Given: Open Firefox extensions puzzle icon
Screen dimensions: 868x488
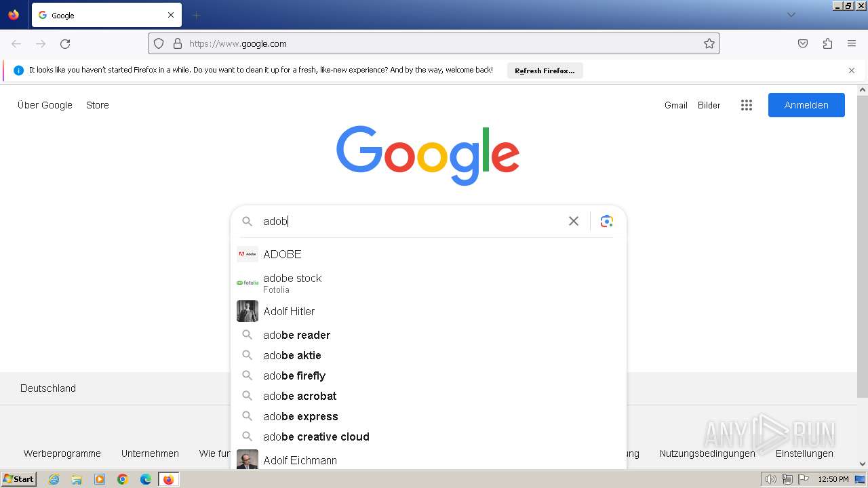Looking at the screenshot, I should (x=827, y=43).
